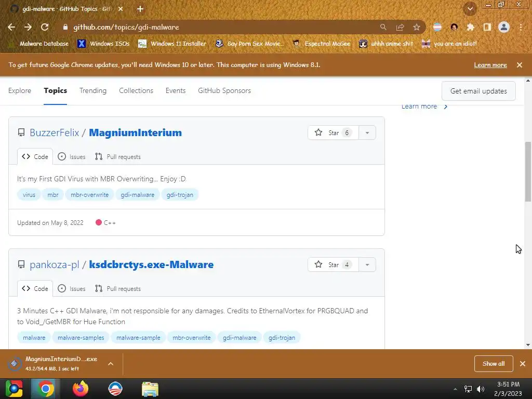Go forward using browser forward arrow
The height and width of the screenshot is (399, 532).
28,27
